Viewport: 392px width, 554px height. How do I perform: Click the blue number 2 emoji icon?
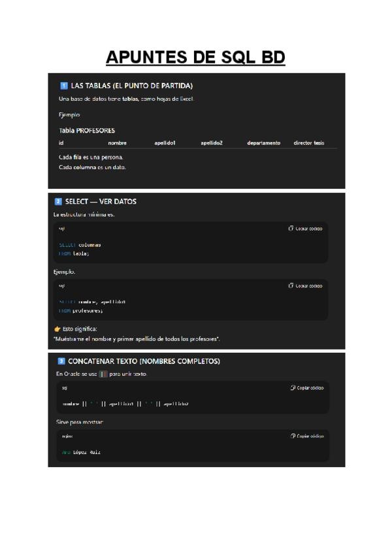(58, 201)
